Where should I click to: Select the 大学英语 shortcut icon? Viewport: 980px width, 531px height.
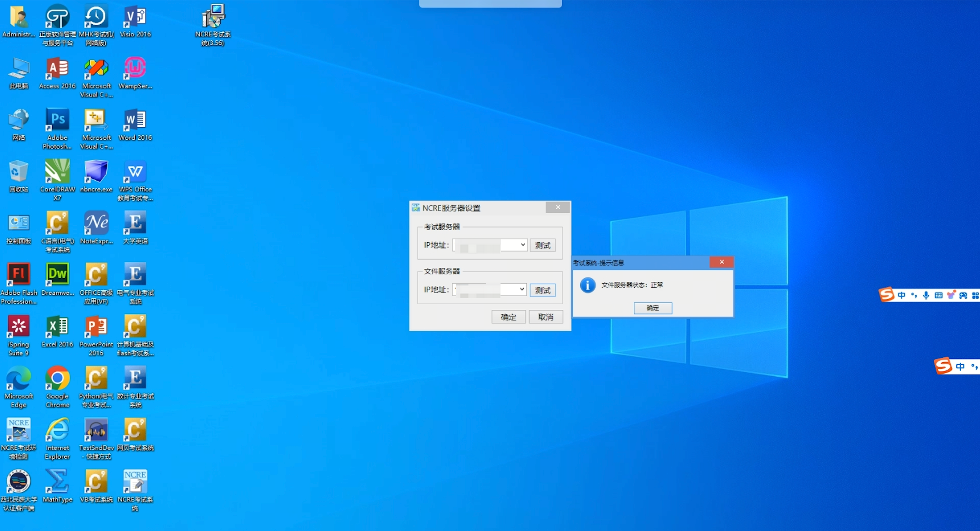coord(135,228)
